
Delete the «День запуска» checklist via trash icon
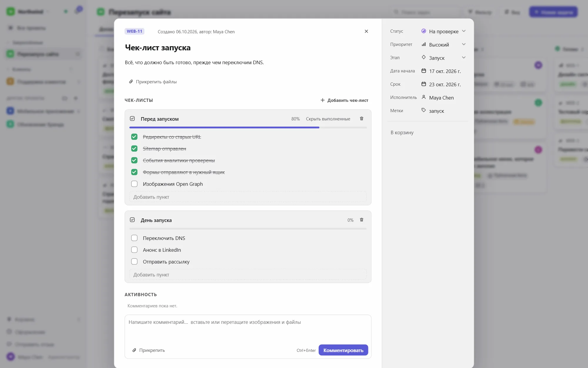[x=362, y=220]
